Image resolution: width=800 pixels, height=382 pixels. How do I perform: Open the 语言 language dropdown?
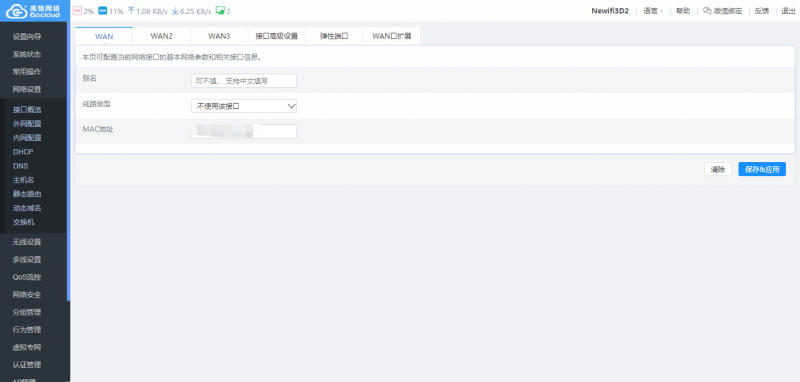(x=653, y=11)
